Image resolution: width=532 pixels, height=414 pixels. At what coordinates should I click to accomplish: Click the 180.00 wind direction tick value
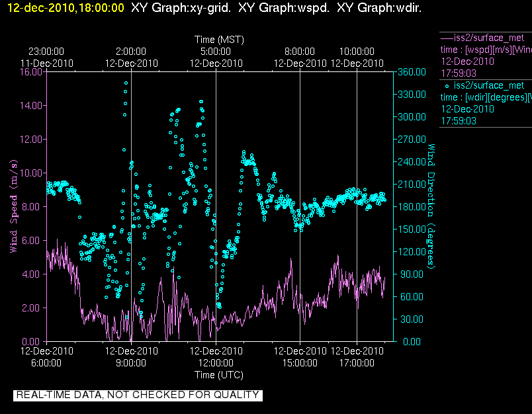click(x=412, y=207)
